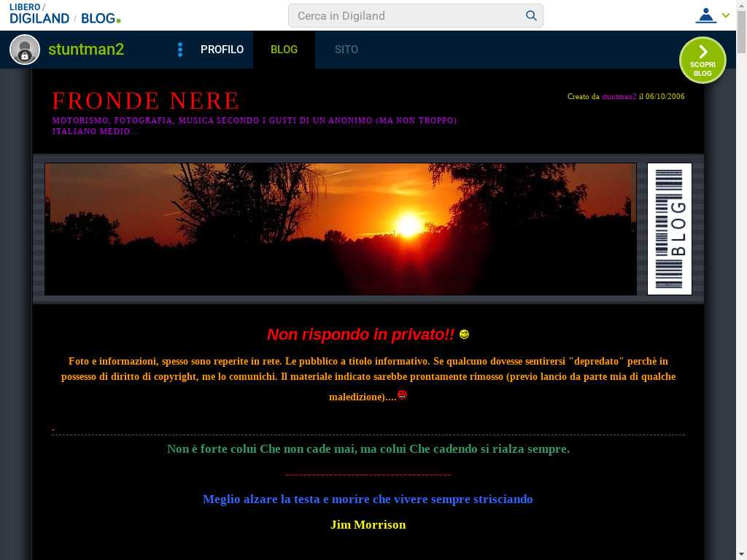Click the Libero Digiland logo

pyautogui.click(x=39, y=14)
